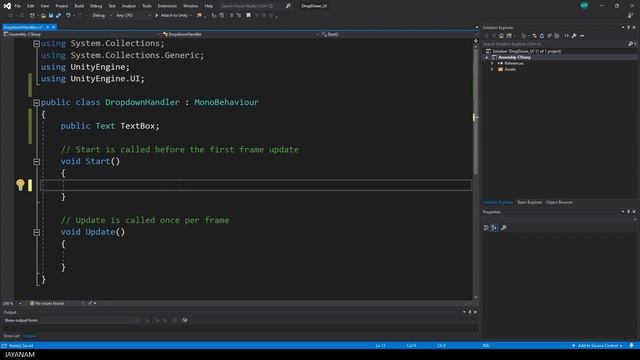Open the View menu
Screen dimensions: 640x360
(44, 6)
